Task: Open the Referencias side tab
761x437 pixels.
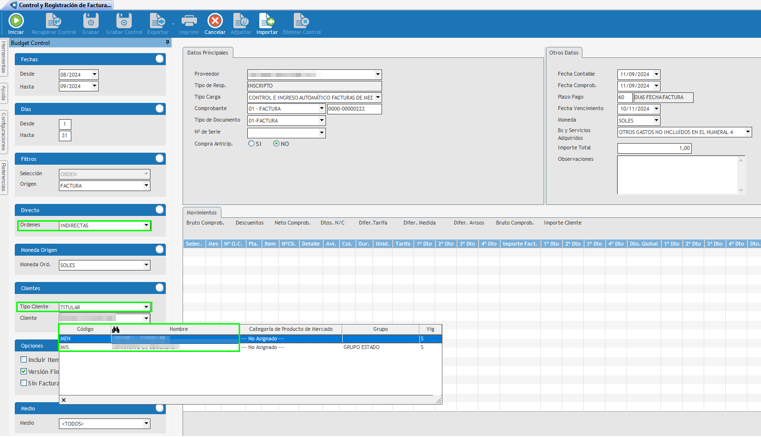Action: tap(3, 177)
